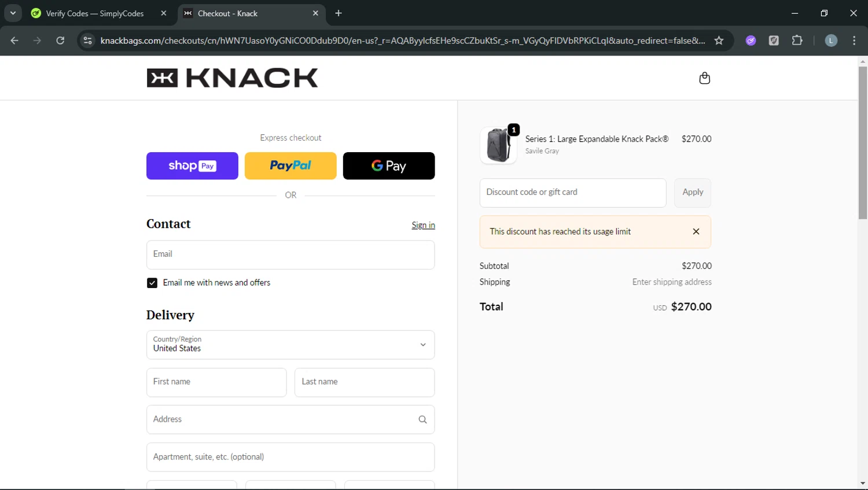Pay with the Shop Pay button
Viewport: 868px width, 490px height.
point(192,166)
